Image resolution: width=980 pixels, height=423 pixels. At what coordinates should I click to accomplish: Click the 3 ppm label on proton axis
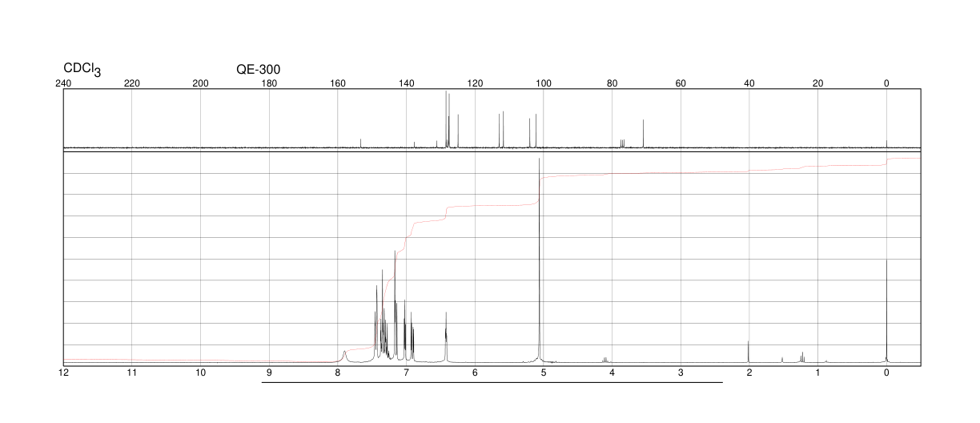coord(681,373)
